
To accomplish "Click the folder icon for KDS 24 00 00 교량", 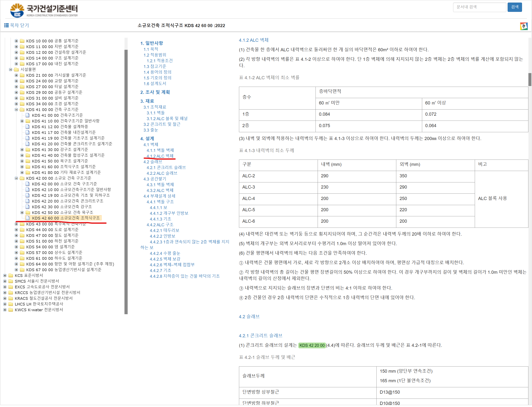I will [22, 81].
